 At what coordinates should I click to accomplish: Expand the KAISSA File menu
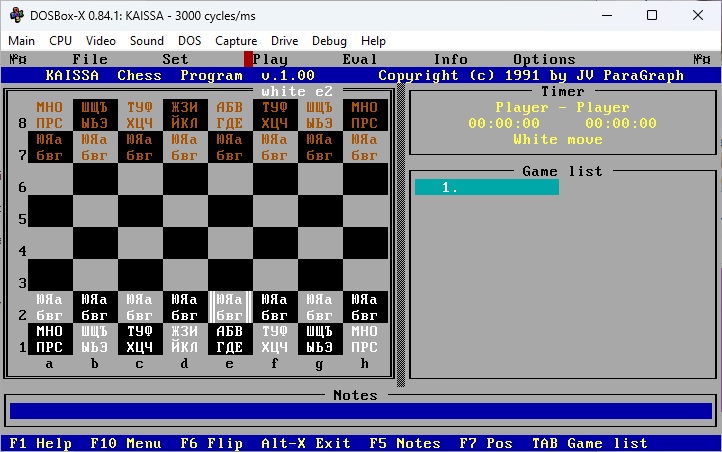(x=90, y=59)
